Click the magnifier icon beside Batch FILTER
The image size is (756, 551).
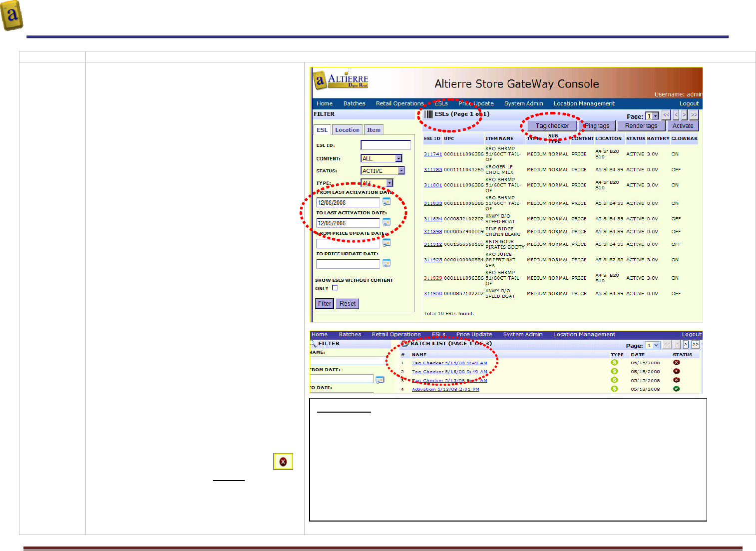314,344
